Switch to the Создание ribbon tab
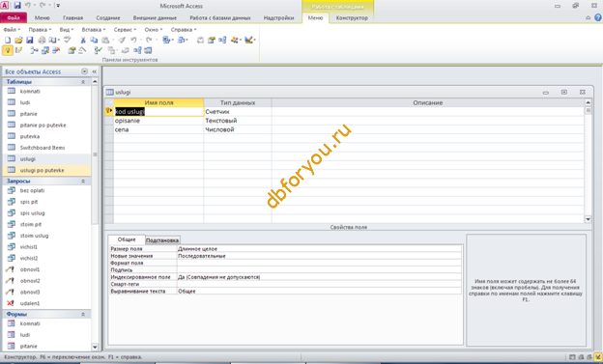The width and height of the screenshot is (603, 364). 108,18
